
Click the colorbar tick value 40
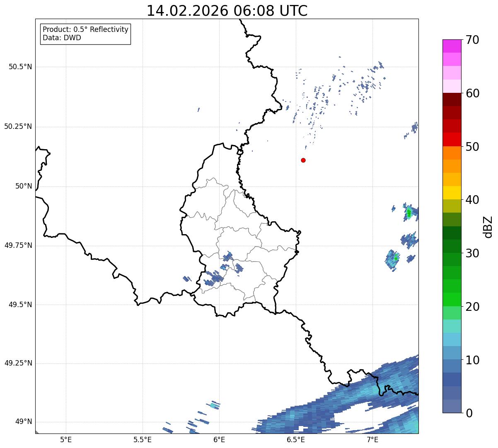click(472, 200)
